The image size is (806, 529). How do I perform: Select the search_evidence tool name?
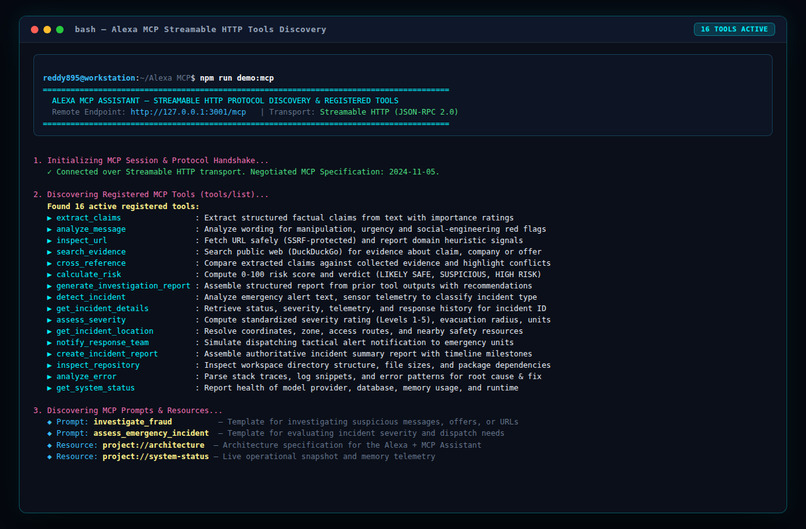click(91, 252)
